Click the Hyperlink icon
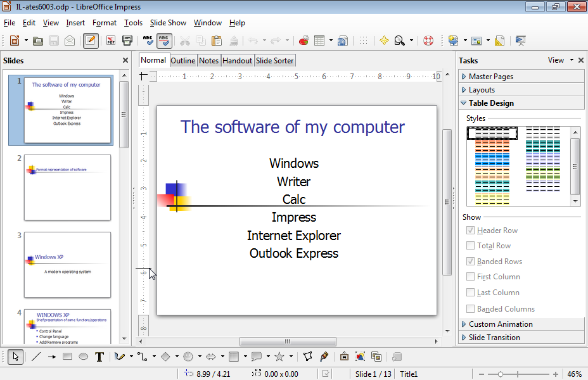The image size is (588, 380). click(x=343, y=41)
